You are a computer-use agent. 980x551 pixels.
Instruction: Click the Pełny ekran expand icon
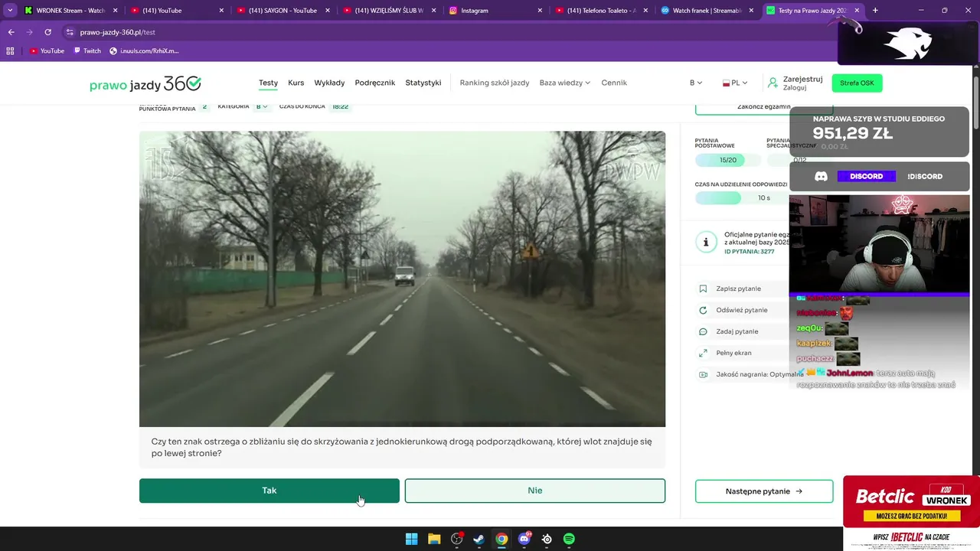703,353
